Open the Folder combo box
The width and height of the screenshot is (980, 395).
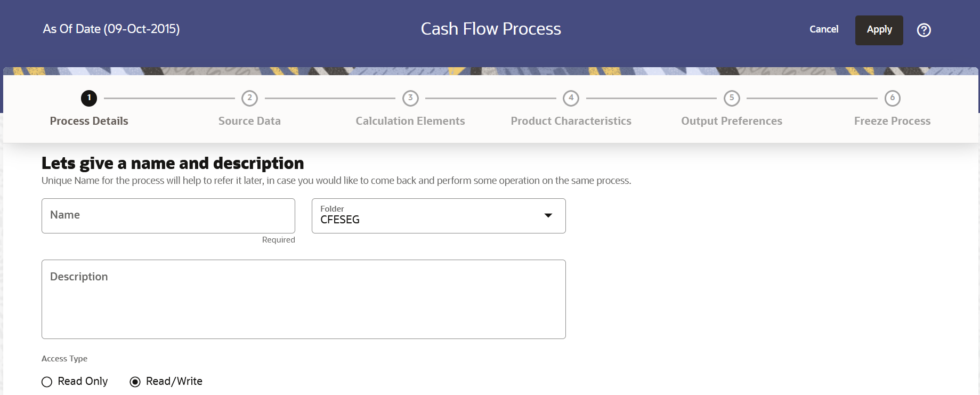coord(438,216)
